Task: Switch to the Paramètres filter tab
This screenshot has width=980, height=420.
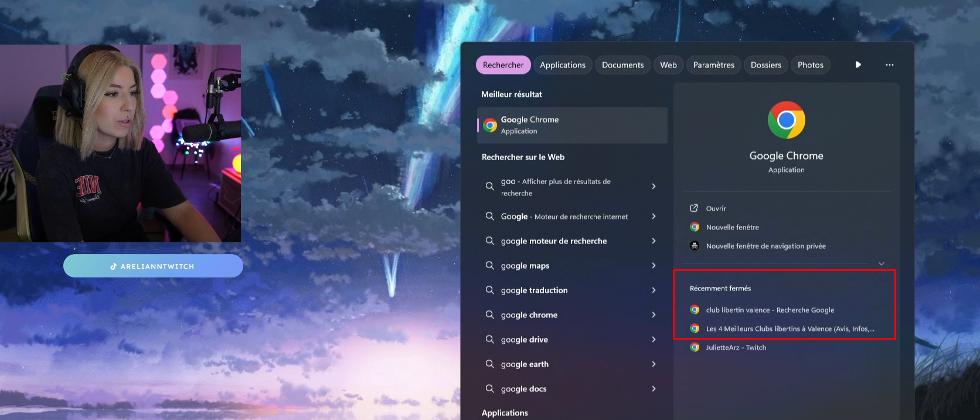Action: pyautogui.click(x=714, y=65)
